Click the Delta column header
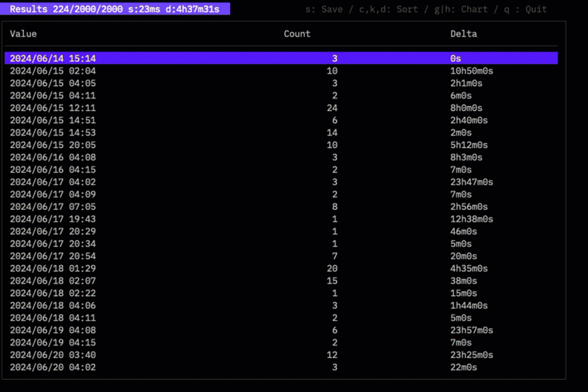This screenshot has height=392, width=588. [x=463, y=34]
